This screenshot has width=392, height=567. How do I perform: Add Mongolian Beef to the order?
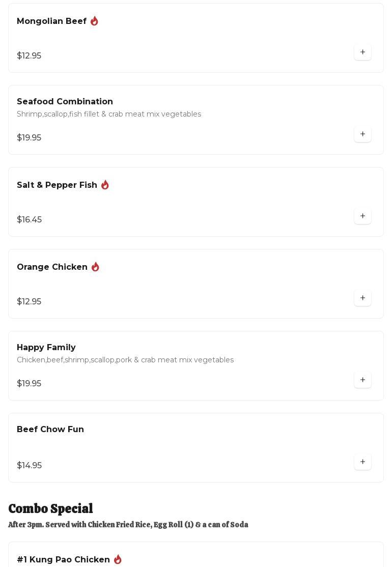coord(362,52)
